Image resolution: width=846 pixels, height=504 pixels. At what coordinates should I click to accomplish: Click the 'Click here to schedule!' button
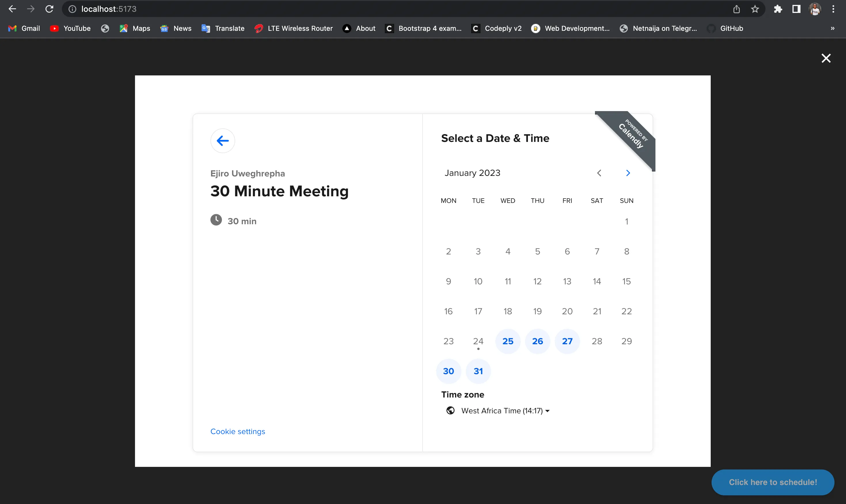pos(772,482)
